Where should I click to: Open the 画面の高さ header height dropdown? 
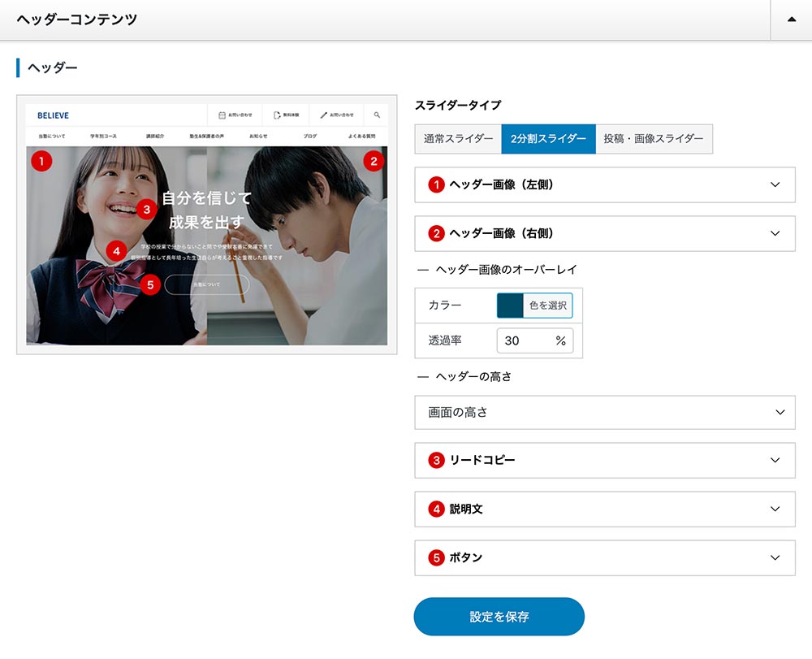coord(604,413)
